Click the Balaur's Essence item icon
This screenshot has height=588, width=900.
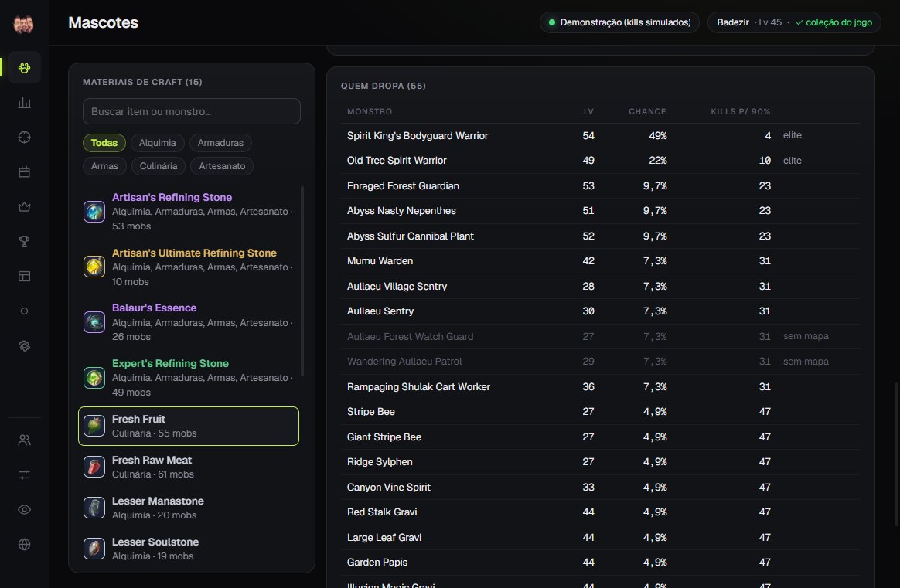click(94, 322)
